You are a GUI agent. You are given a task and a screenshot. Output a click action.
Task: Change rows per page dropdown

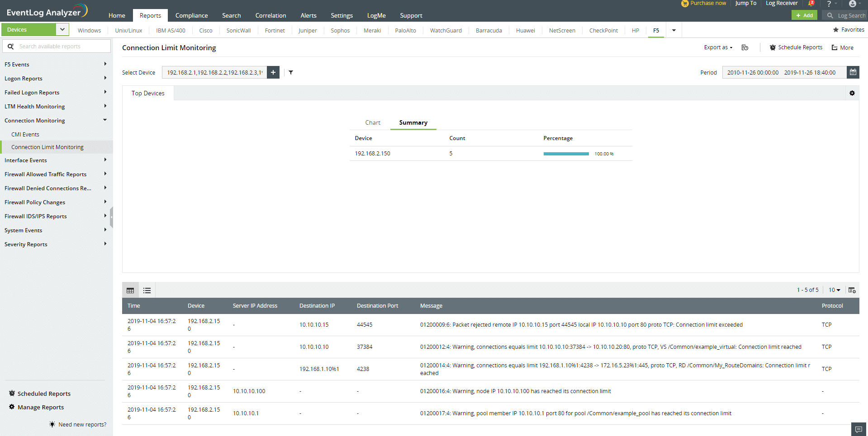click(834, 290)
